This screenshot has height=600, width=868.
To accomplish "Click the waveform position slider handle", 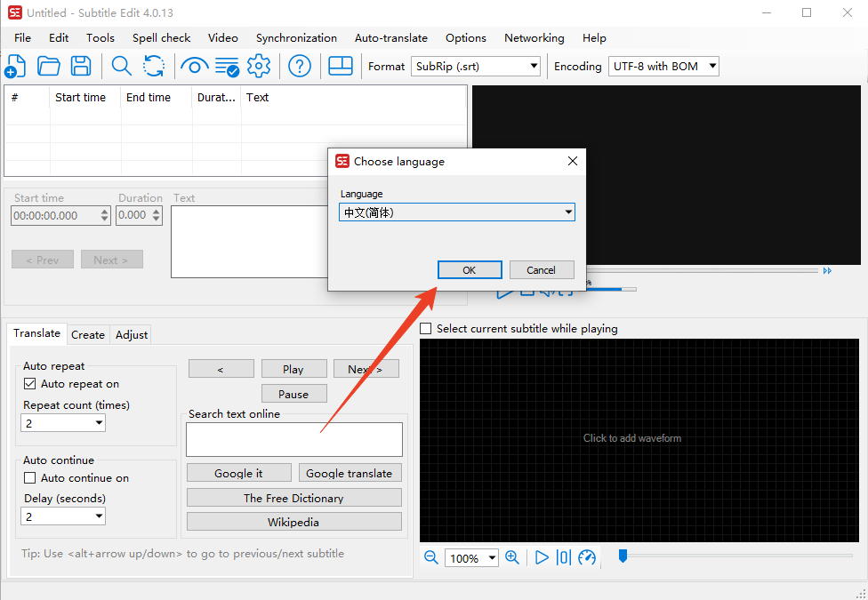I will pyautogui.click(x=623, y=556).
